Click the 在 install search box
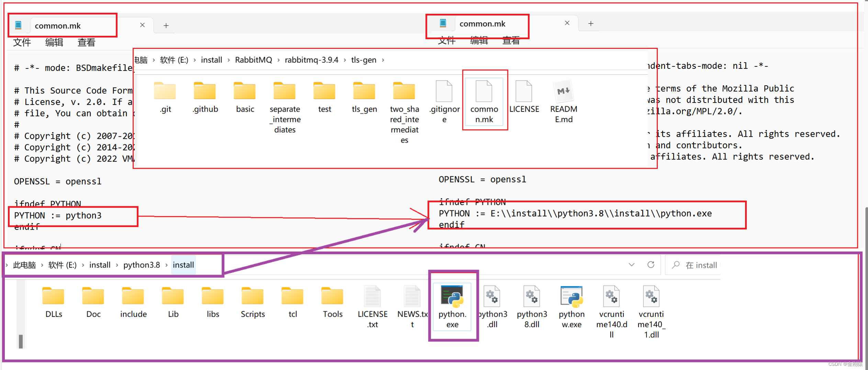868x370 pixels. click(693, 265)
